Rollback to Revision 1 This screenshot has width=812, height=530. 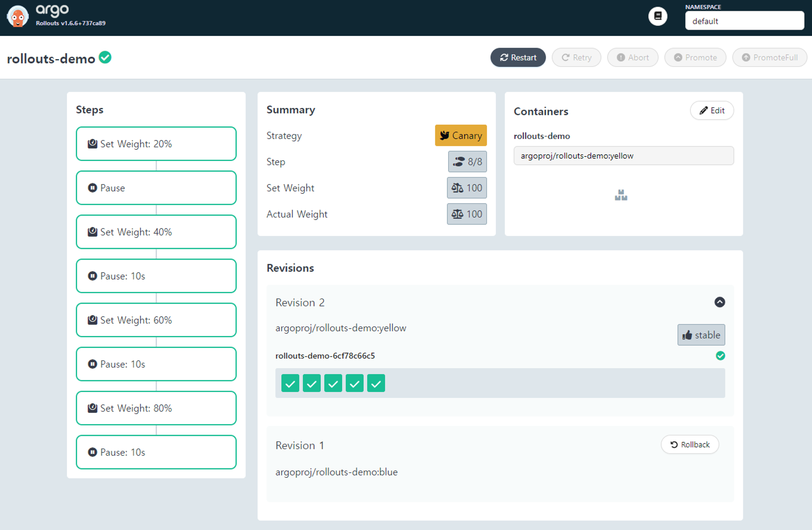pyautogui.click(x=690, y=444)
